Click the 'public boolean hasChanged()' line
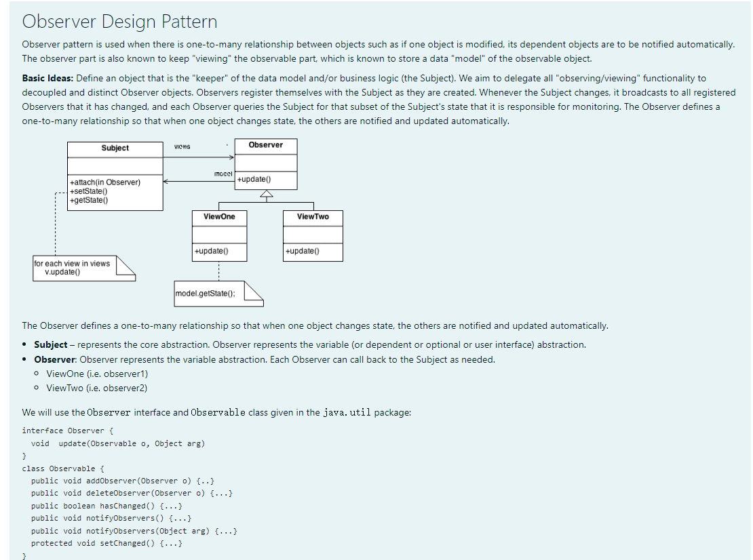Screen dimensions: 753x560 [107, 506]
